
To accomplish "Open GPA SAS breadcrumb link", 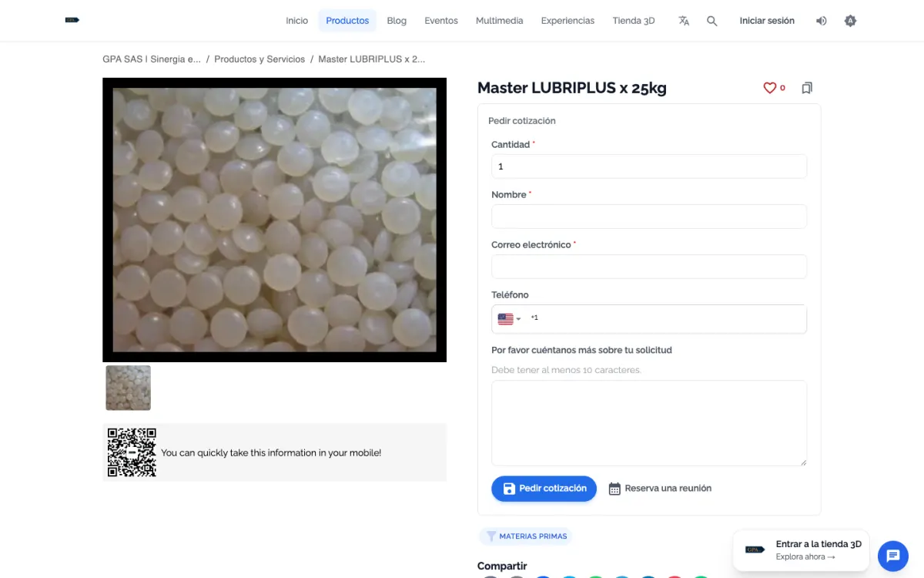I will (152, 59).
